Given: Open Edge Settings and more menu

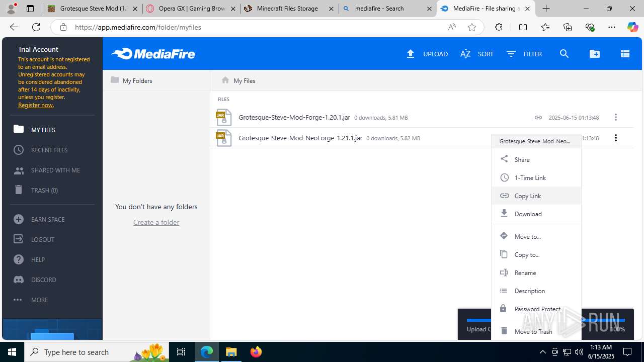Looking at the screenshot, I should tap(612, 27).
